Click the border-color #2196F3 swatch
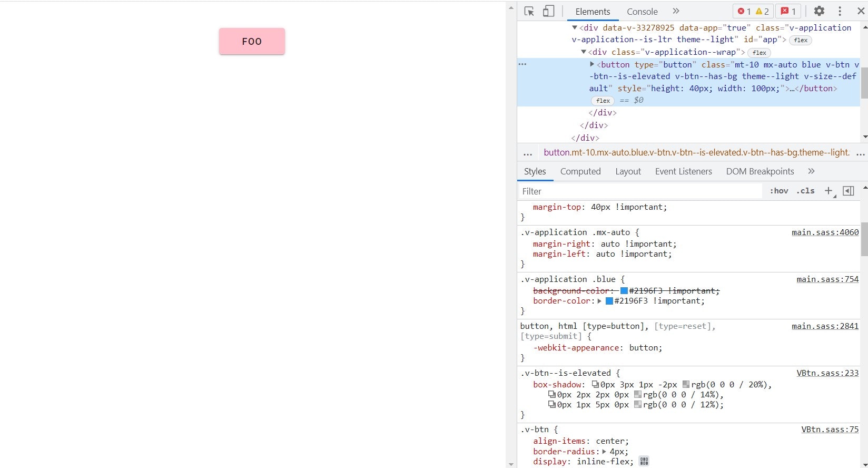Image resolution: width=868 pixels, height=468 pixels. coord(609,301)
